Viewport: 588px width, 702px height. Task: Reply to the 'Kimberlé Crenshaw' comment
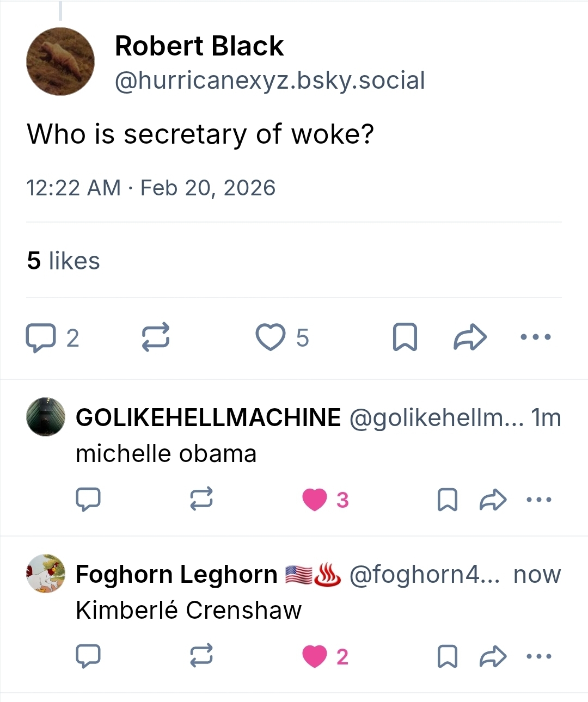click(x=88, y=656)
